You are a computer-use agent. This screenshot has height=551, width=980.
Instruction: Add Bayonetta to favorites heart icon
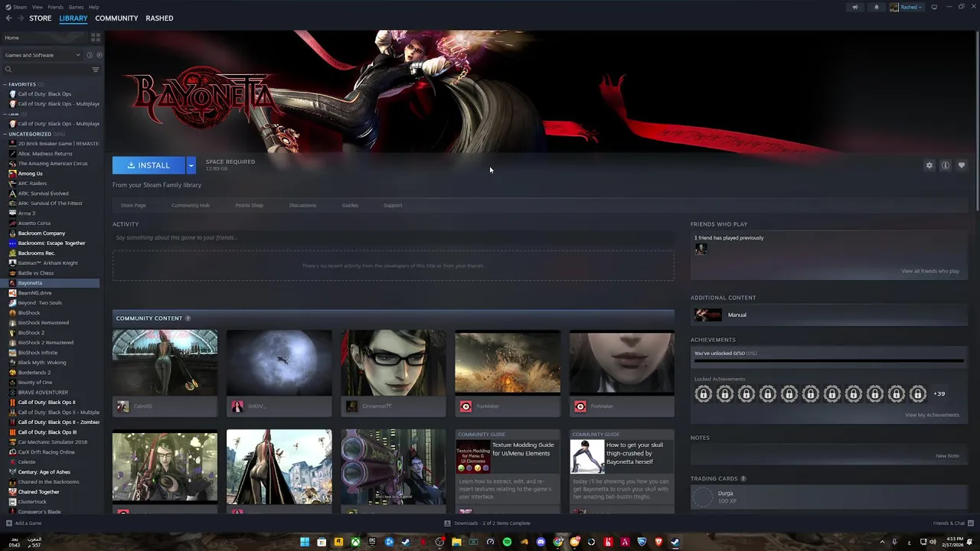962,165
